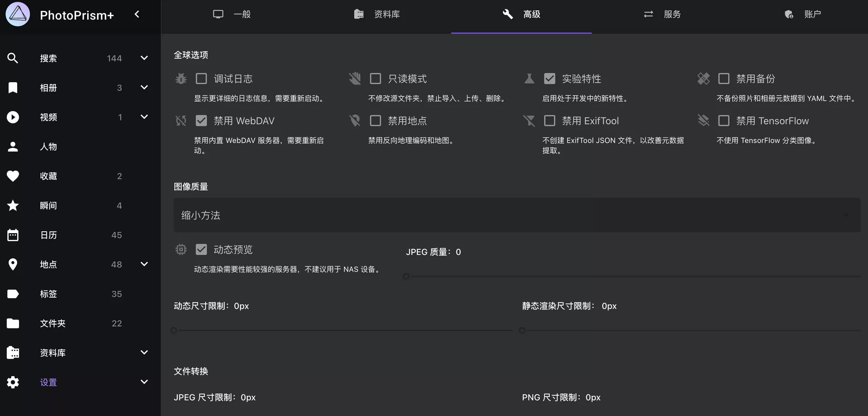Toggle the 禁用 WebDAV checkbox

201,121
